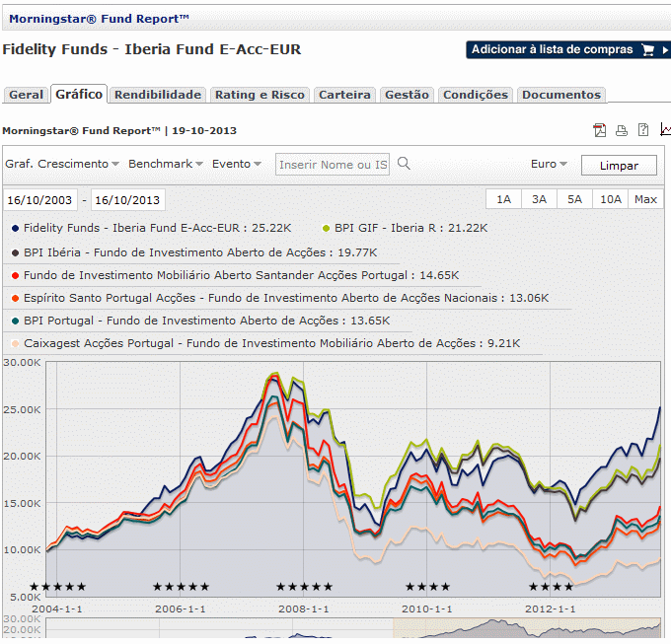This screenshot has width=671, height=644.
Task: Click the PDF export icon
Action: pyautogui.click(x=600, y=129)
